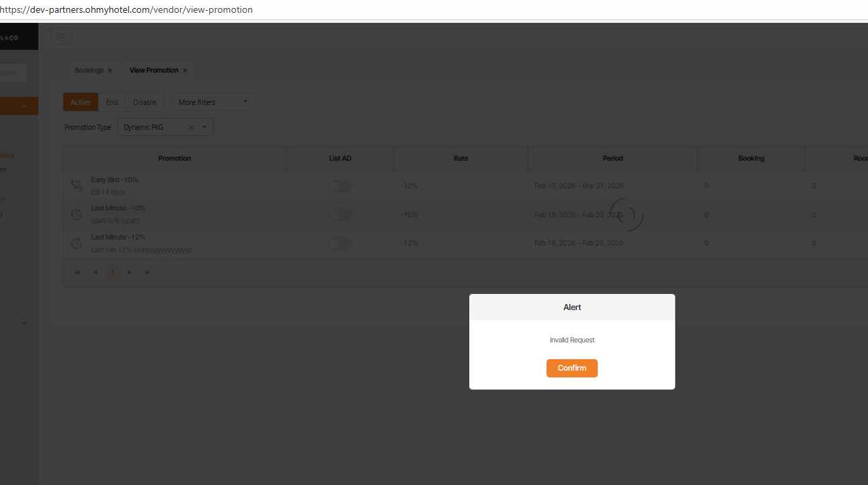Select the Active status filter
This screenshot has width=868, height=485.
(81, 102)
